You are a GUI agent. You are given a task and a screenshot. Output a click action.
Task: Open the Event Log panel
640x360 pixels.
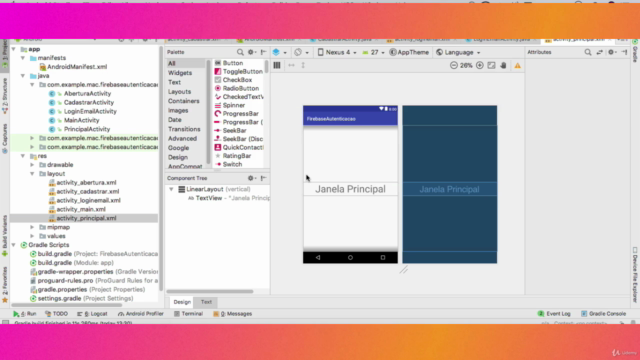[554, 313]
